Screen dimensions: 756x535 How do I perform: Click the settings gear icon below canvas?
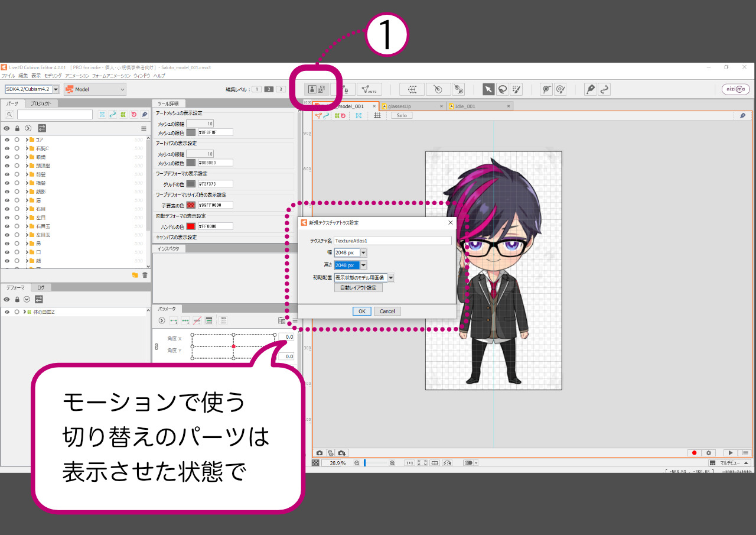pos(709,453)
